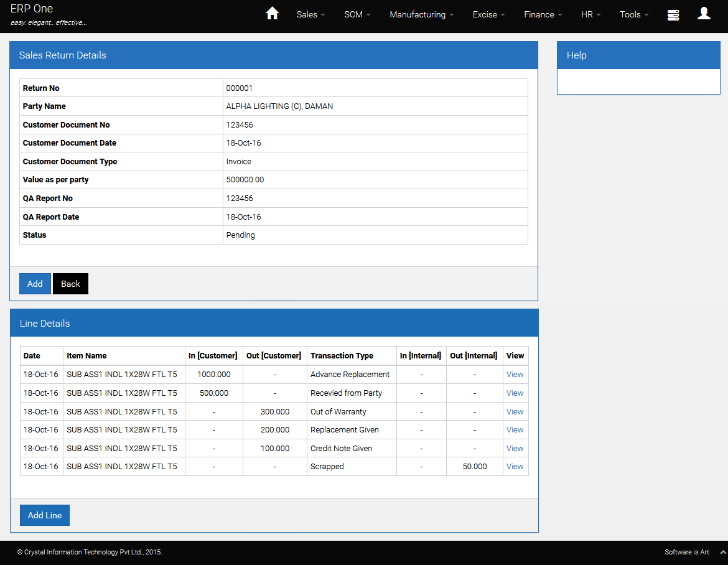Viewport: 728px width, 565px height.
Task: Click the Help panel header
Action: click(638, 55)
